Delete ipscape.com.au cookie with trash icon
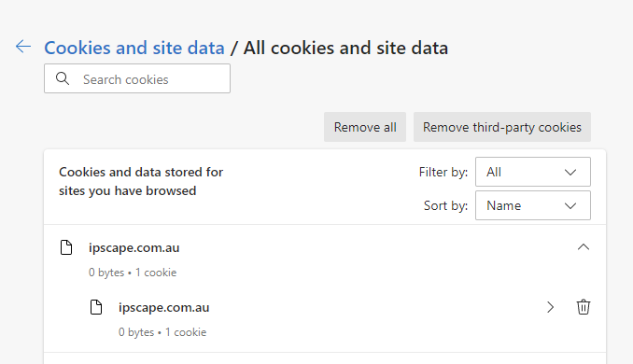 pos(583,307)
